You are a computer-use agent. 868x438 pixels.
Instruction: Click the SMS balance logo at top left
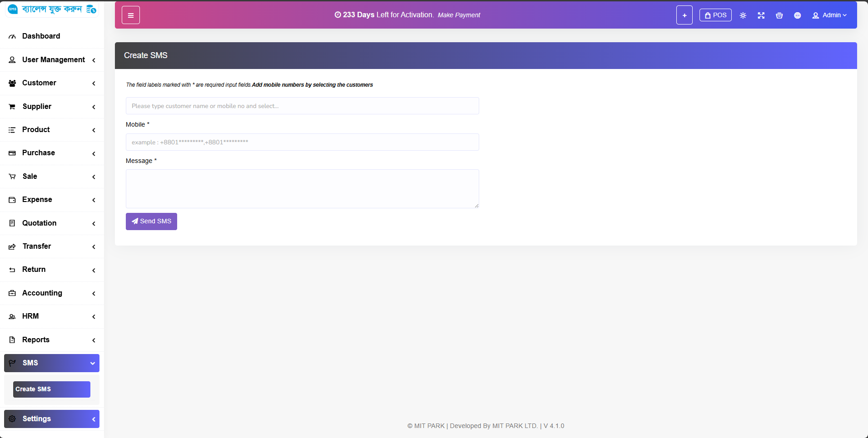click(x=52, y=9)
